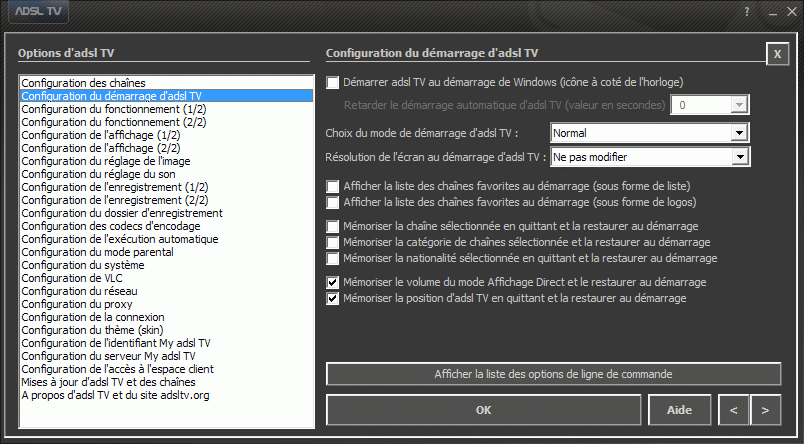The width and height of the screenshot is (804, 444).
Task: Click OK to confirm the options
Action: [x=484, y=410]
